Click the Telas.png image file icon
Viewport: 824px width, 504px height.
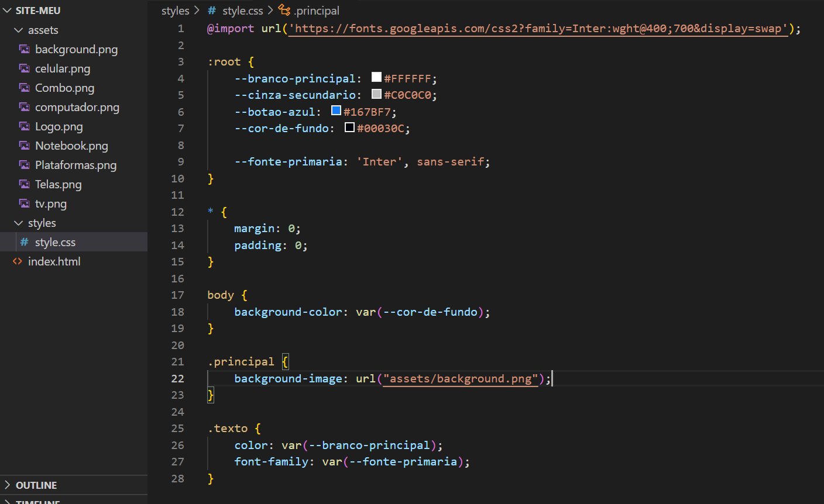coord(25,184)
